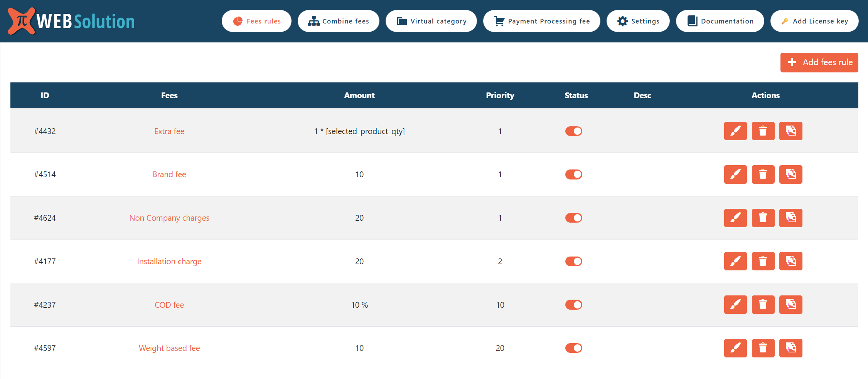Switch off Weight based fee status

point(573,348)
